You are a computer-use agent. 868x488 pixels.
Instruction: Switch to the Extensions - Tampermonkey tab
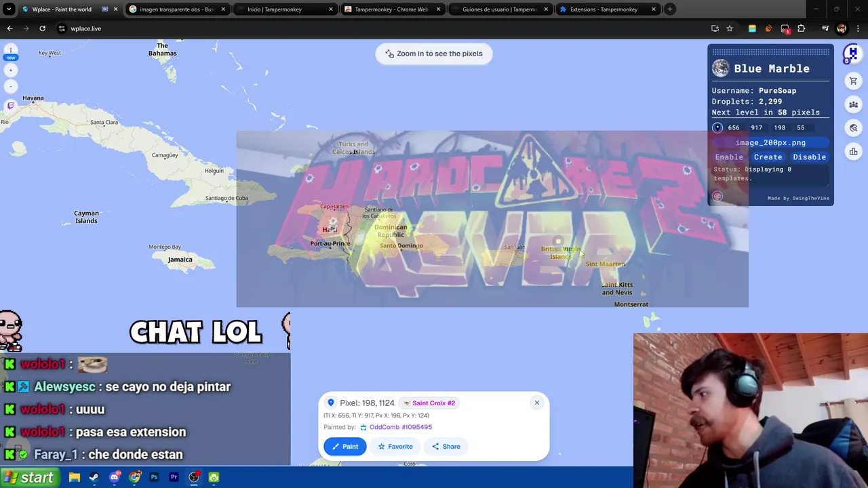[608, 9]
